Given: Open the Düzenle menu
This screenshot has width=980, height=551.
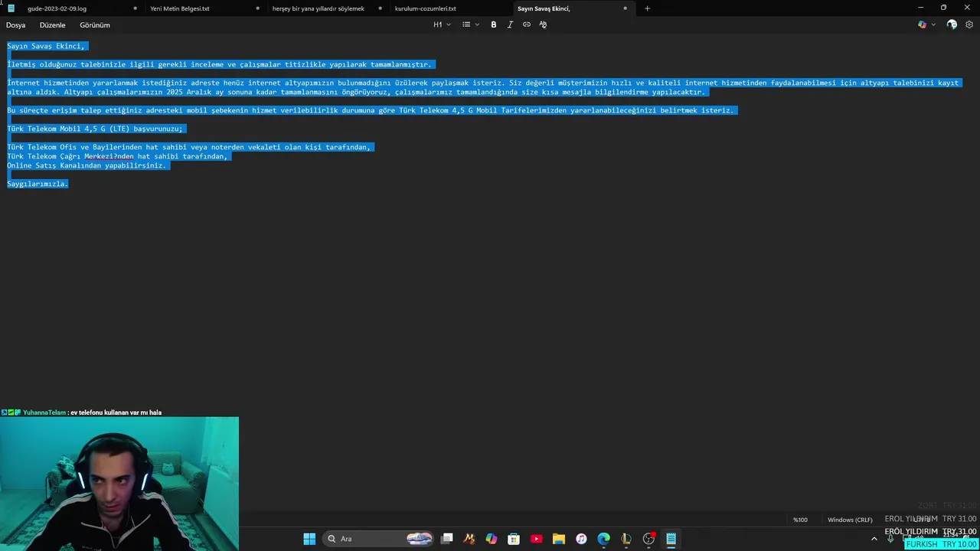Looking at the screenshot, I should pyautogui.click(x=53, y=25).
